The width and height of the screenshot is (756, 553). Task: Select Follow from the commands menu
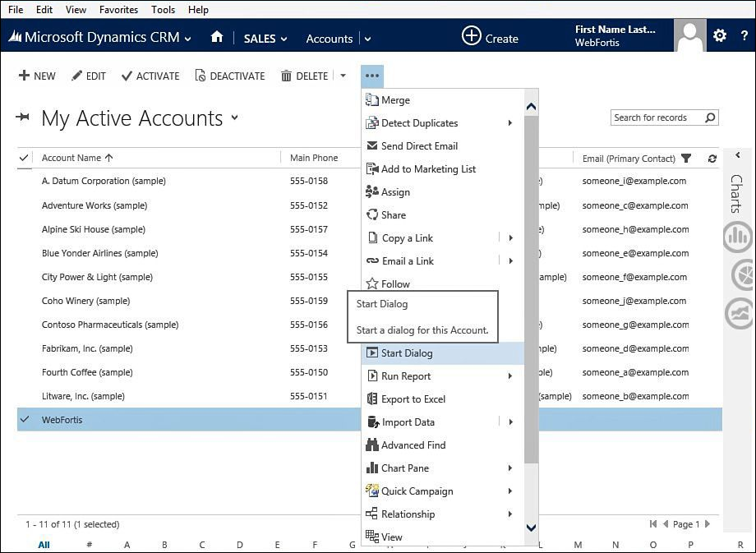443,284
